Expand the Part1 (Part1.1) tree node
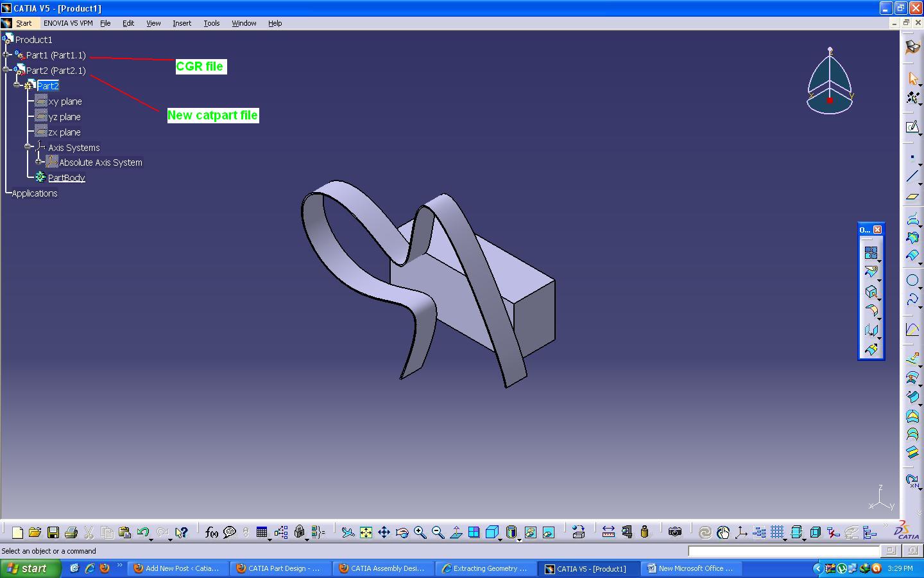This screenshot has height=578, width=924. point(6,55)
